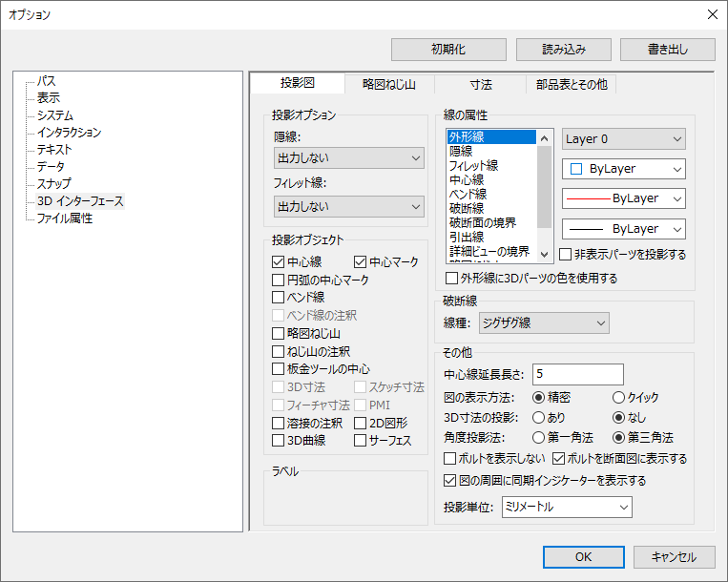Enable the 溶接の注釈 checkbox
This screenshot has height=582, width=728.
click(x=278, y=423)
